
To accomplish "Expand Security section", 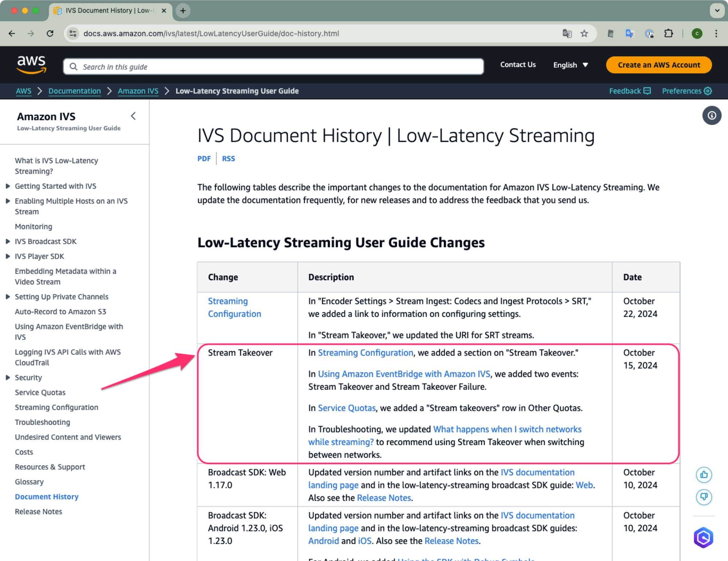I will point(8,378).
